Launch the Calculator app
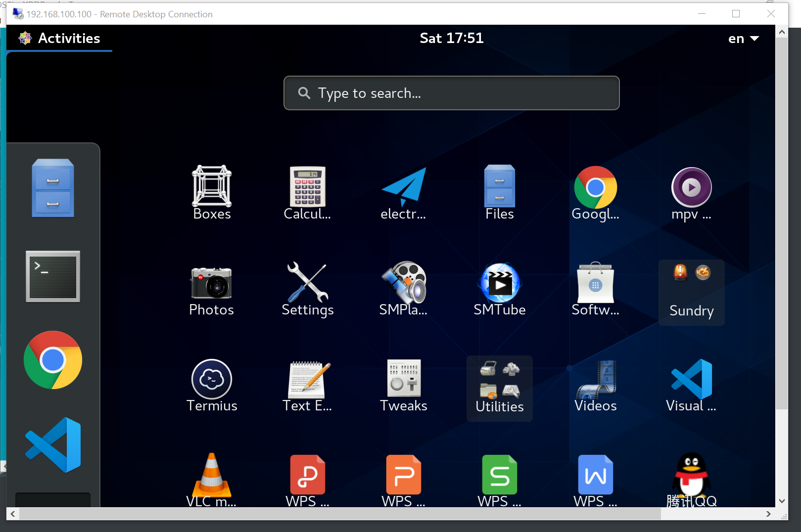 pyautogui.click(x=307, y=193)
